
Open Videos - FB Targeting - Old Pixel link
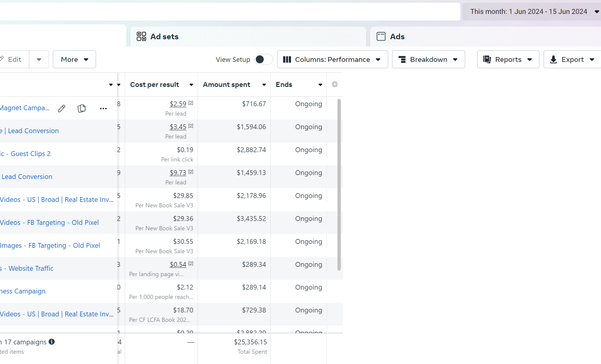[49, 223]
